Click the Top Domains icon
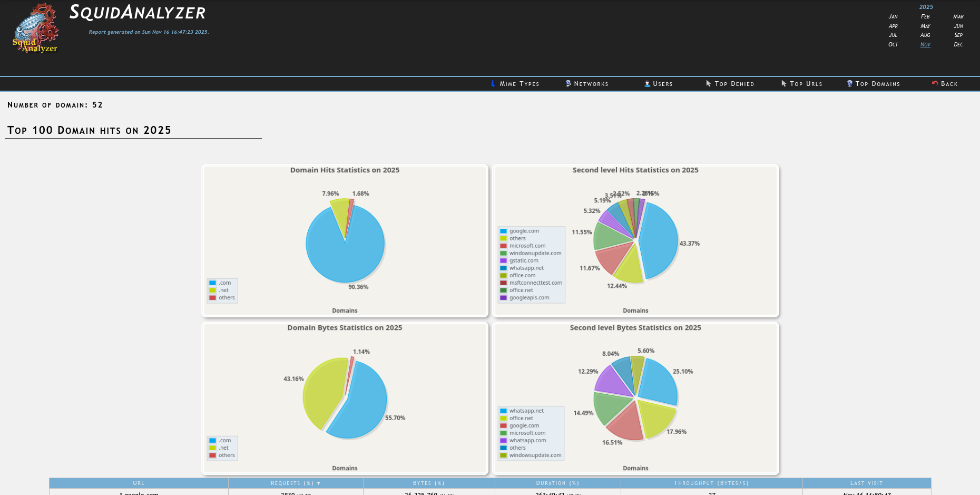 (x=849, y=83)
